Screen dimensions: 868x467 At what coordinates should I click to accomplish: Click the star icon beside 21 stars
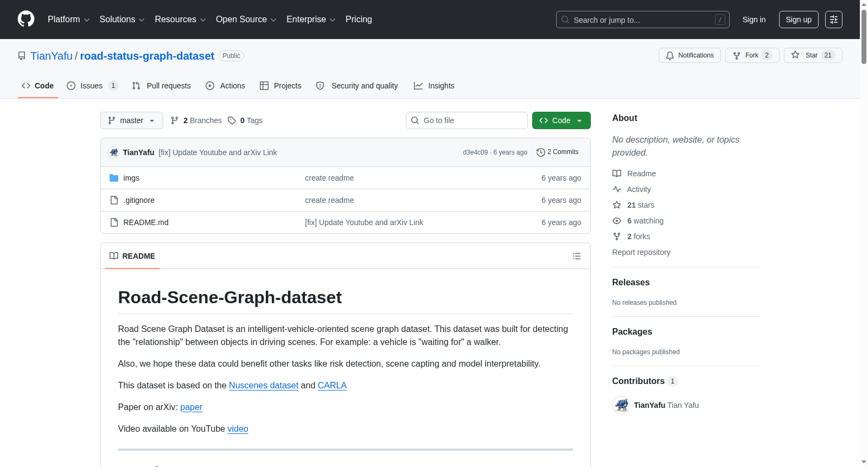(x=617, y=205)
